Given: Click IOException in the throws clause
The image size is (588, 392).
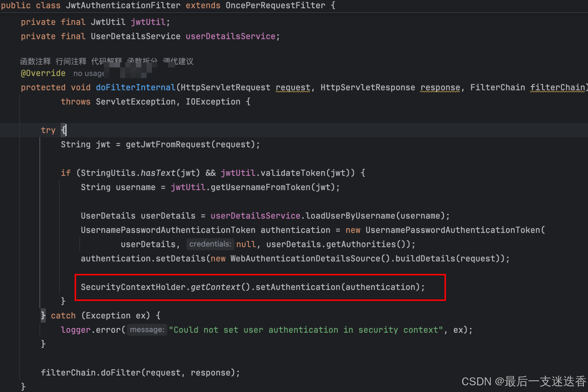Looking at the screenshot, I should 213,102.
